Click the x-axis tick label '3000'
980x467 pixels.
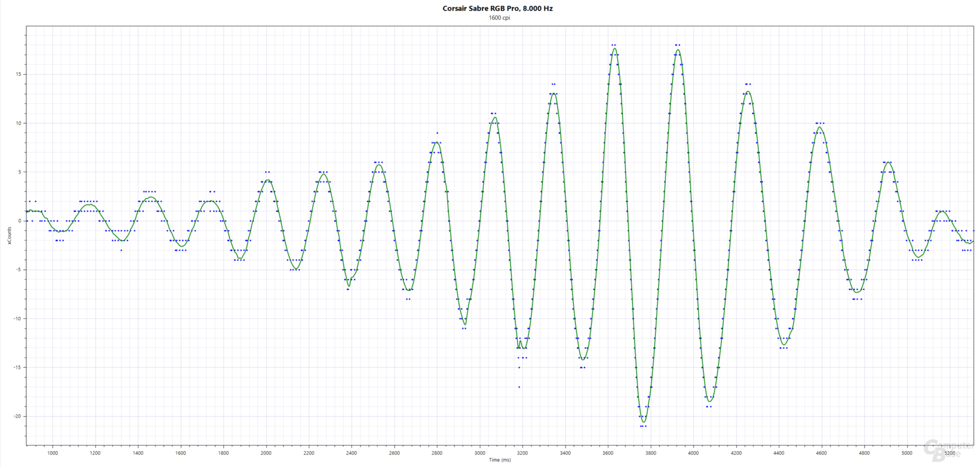click(480, 453)
